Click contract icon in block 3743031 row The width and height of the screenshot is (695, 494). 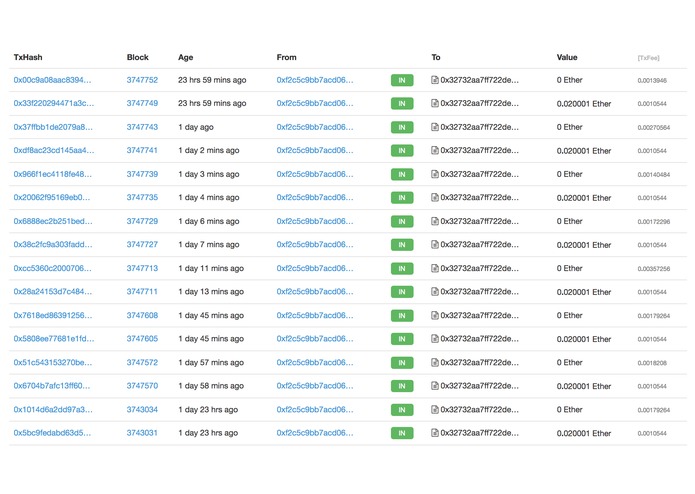435,433
